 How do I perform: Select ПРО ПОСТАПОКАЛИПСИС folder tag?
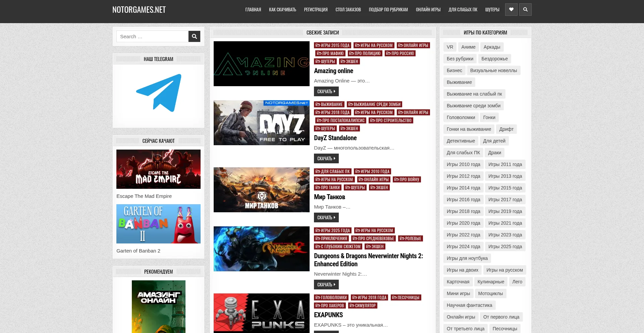tap(340, 120)
